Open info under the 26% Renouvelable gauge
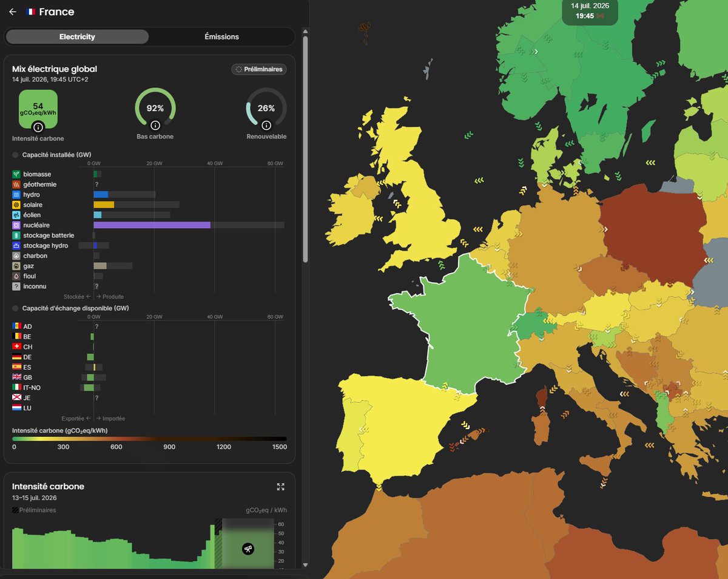Viewport: 728px width, 579px height. coord(266,125)
